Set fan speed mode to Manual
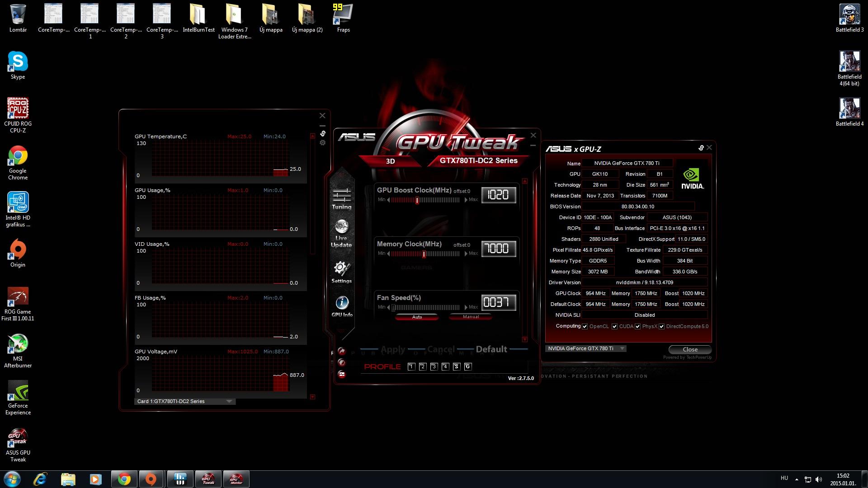 tap(471, 317)
